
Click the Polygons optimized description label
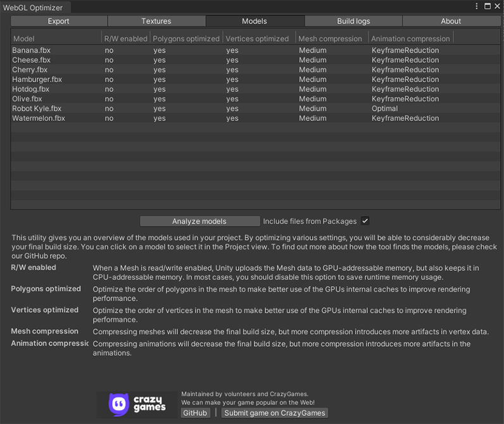[x=46, y=289]
